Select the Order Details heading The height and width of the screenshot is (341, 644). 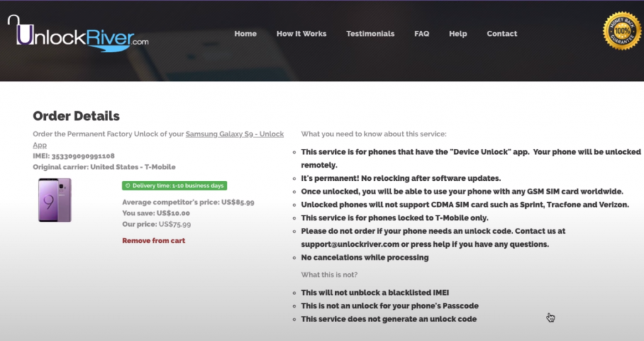click(x=76, y=116)
